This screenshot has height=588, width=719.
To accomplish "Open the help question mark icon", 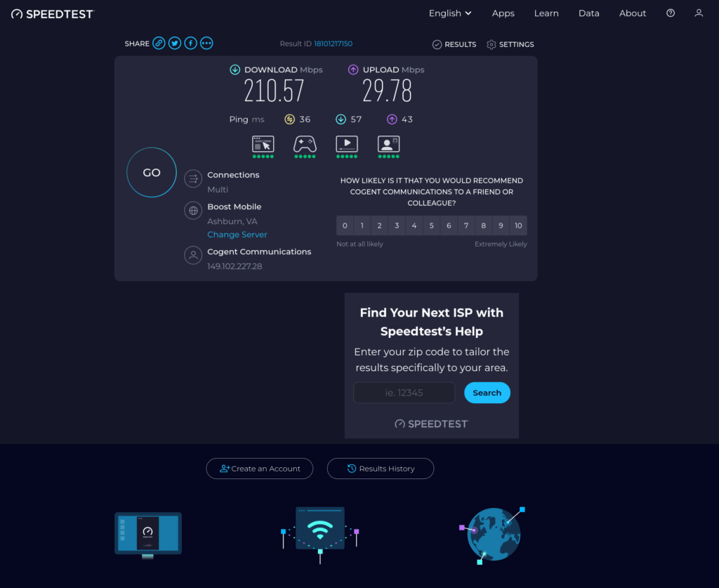I will pos(671,13).
